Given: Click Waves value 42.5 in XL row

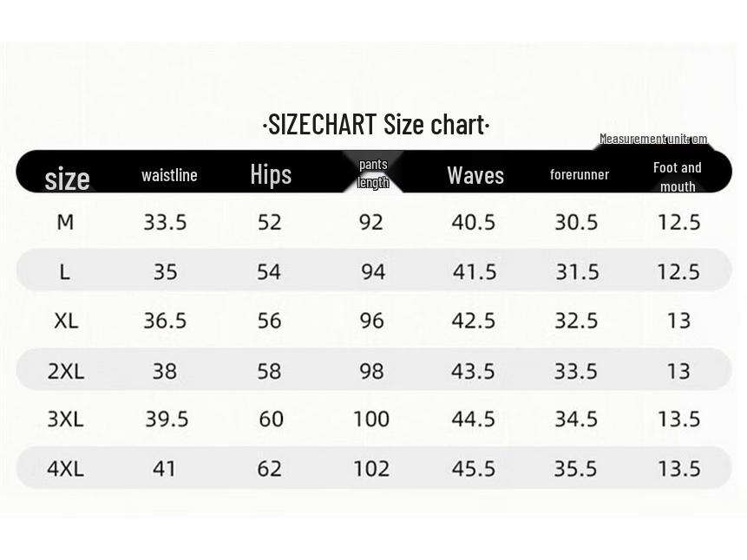Looking at the screenshot, I should pos(473,320).
